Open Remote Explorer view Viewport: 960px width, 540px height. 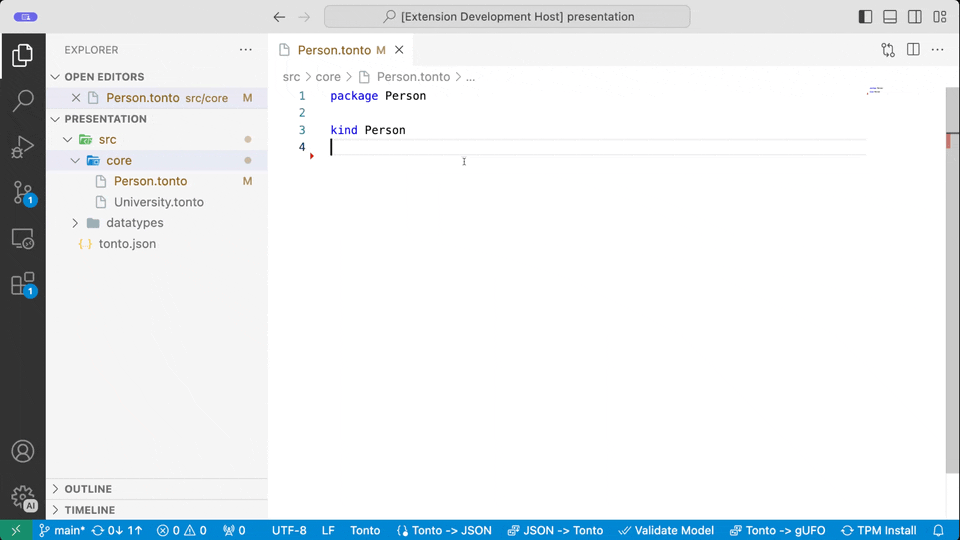tap(23, 239)
